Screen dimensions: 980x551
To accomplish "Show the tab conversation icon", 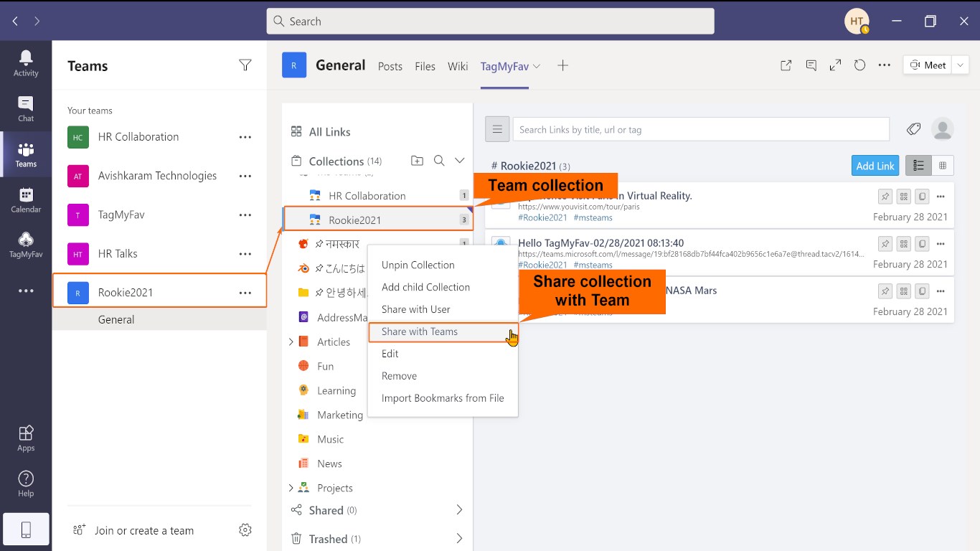I will point(811,65).
